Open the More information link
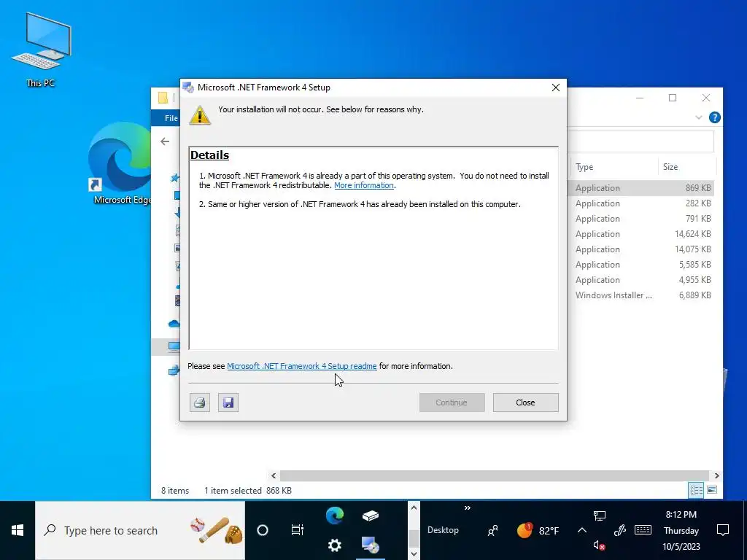The height and width of the screenshot is (560, 747). 364,185
